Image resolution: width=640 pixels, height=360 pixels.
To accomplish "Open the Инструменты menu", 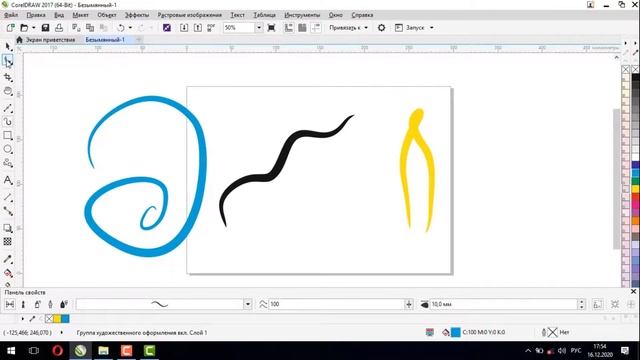I will (x=302, y=15).
